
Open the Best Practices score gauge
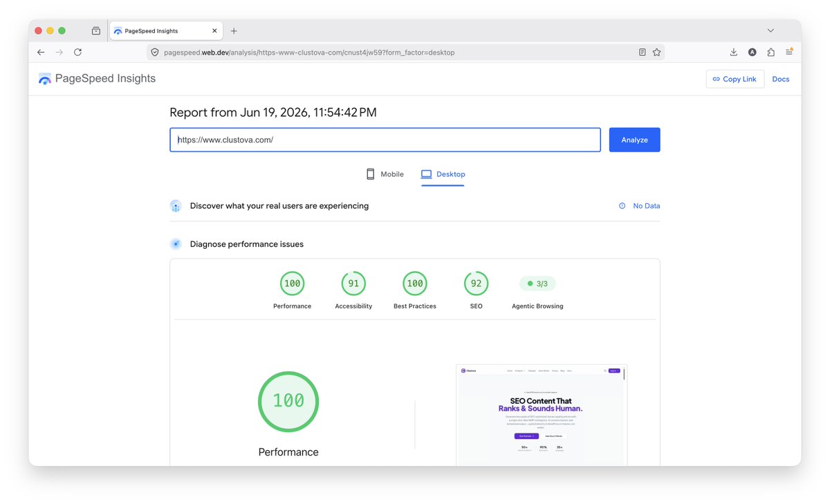pos(415,283)
